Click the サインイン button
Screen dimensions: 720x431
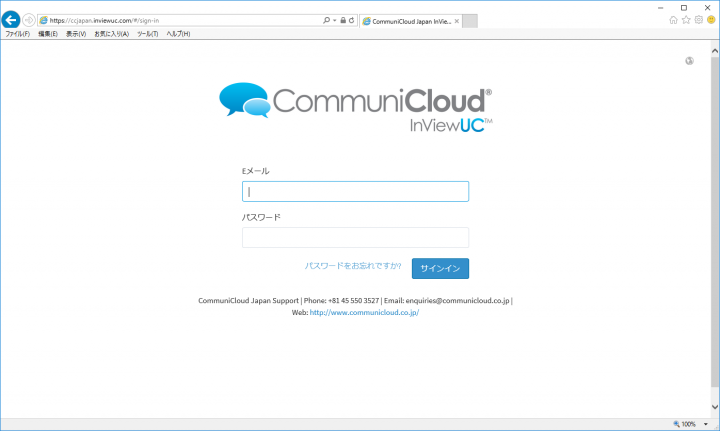click(x=440, y=268)
